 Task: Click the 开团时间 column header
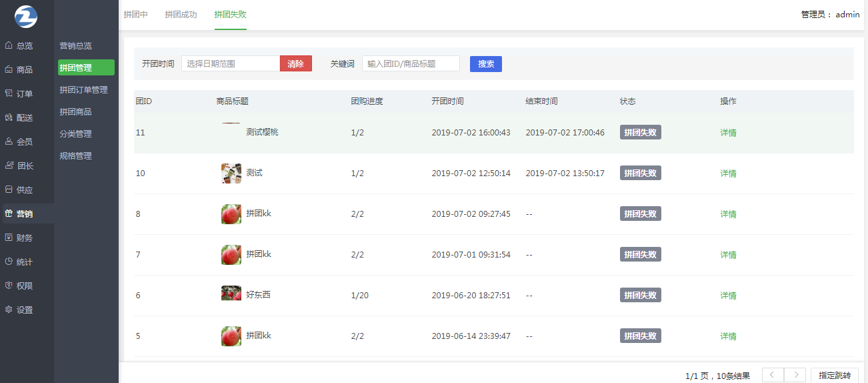coord(447,101)
